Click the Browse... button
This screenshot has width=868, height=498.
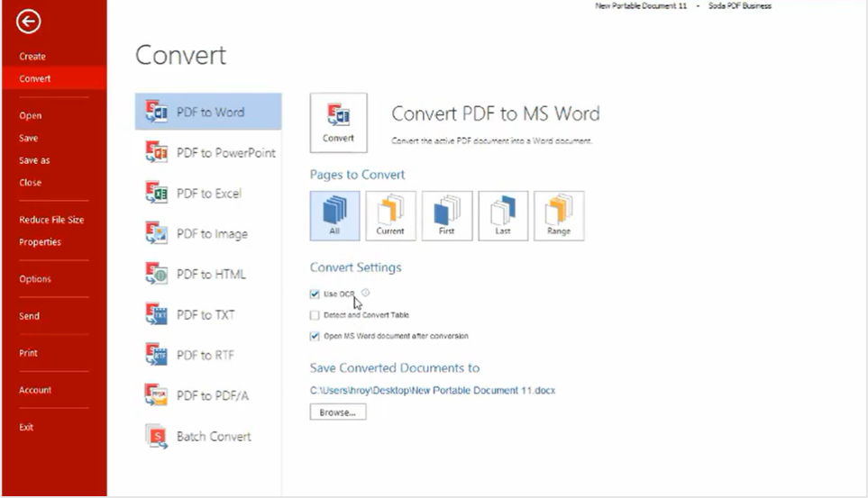click(x=338, y=412)
